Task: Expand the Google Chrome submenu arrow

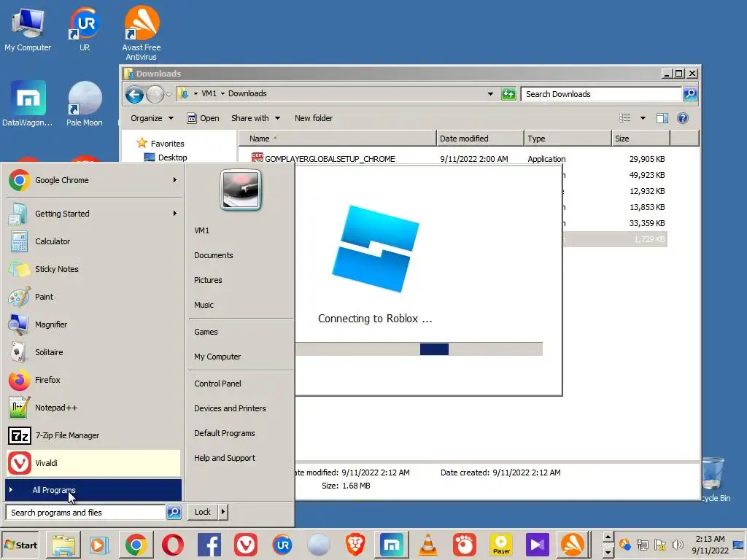Action: point(175,180)
